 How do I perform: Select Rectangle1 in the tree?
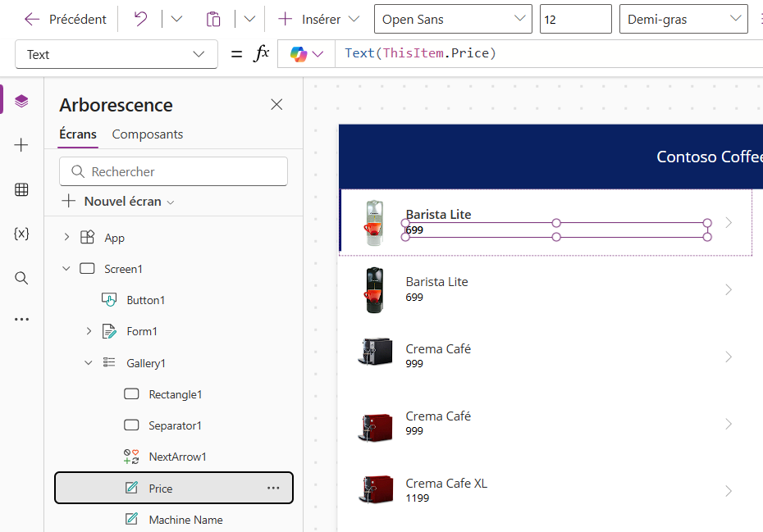point(176,394)
